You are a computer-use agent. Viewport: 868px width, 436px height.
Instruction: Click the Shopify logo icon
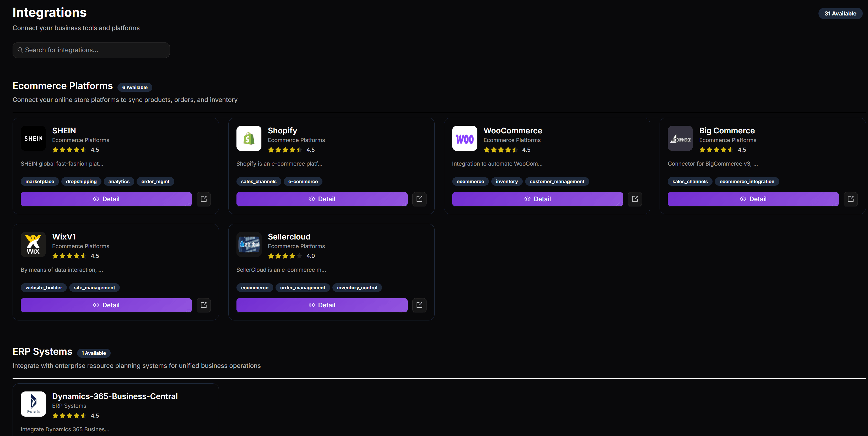[249, 138]
